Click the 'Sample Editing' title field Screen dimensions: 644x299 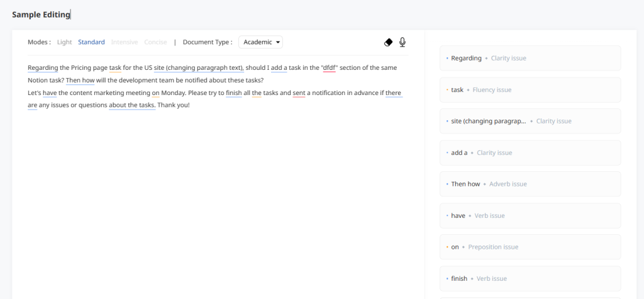pos(41,15)
